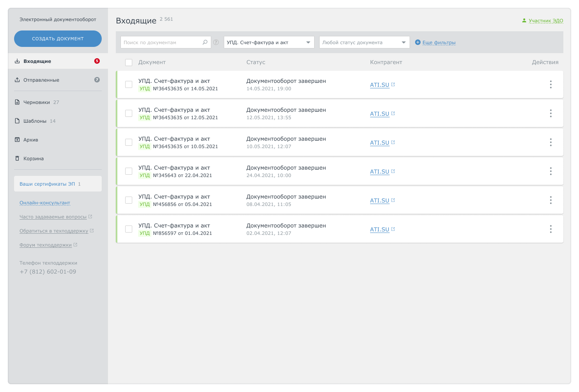This screenshot has width=579, height=392.
Task: Expand the Еще фильтры filter options
Action: 439,43
